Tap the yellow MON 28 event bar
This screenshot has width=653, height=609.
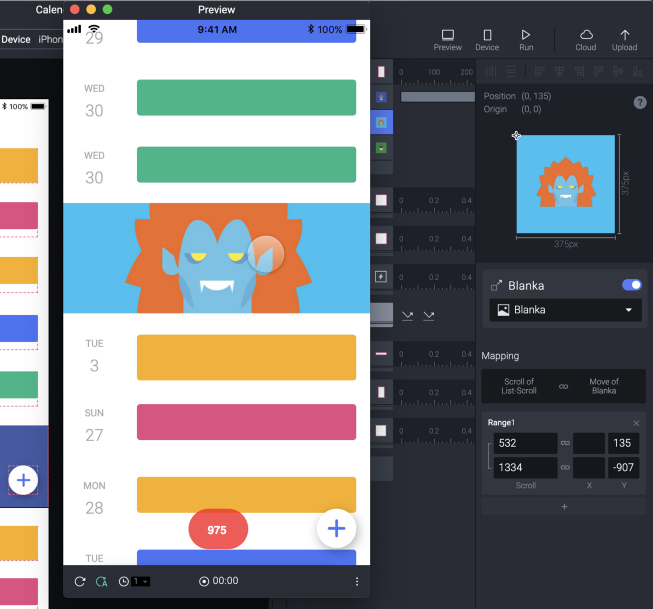pyautogui.click(x=247, y=494)
